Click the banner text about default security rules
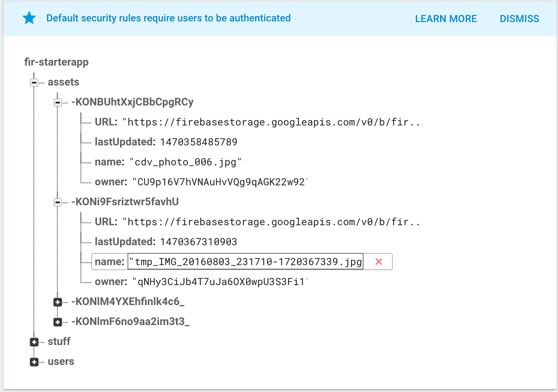558x392 pixels. pos(169,18)
